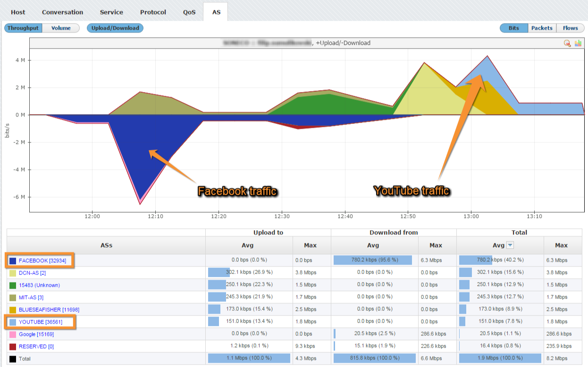This screenshot has height=367, width=588.
Task: Click Facebook download avg 780.2 kbps (95.6 %)
Action: (x=374, y=260)
